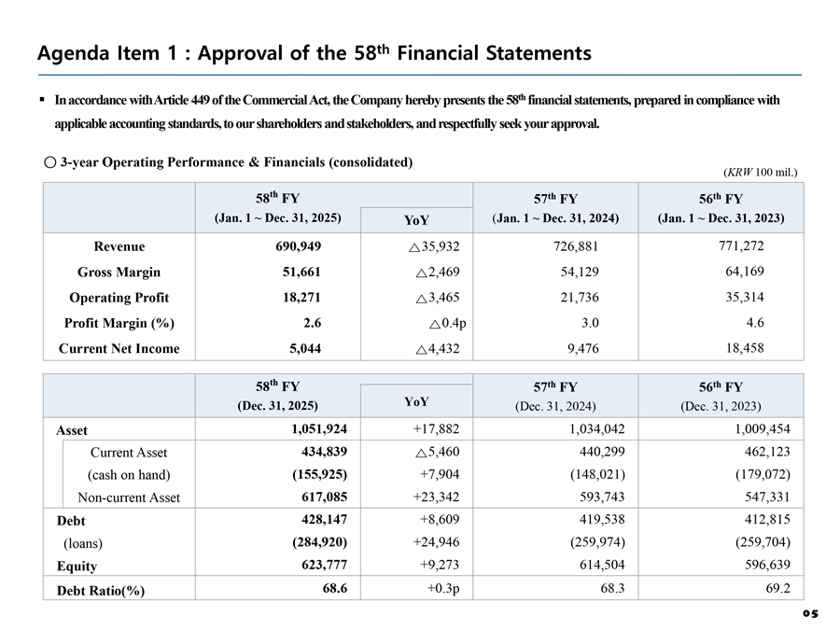Click the (cash on hand) label
The image size is (840, 630).
tap(129, 475)
